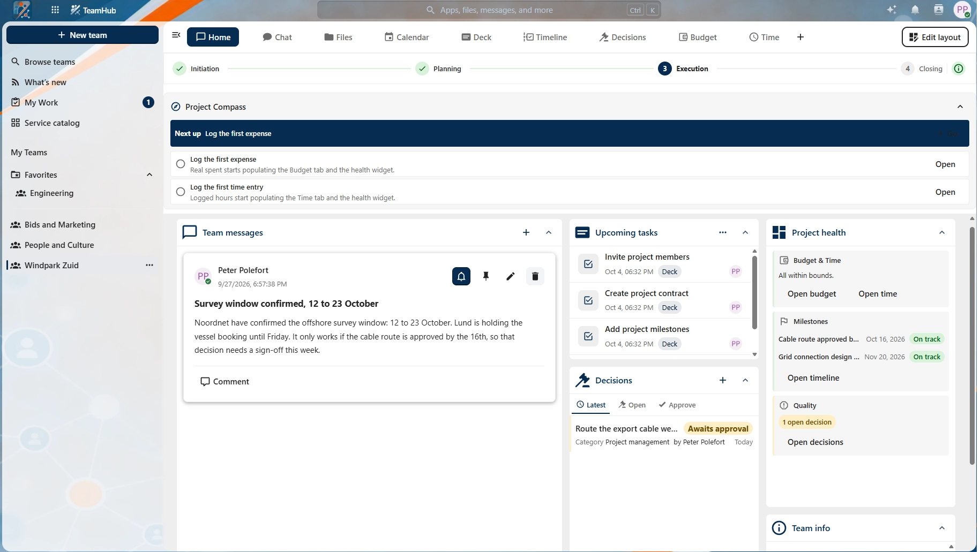The image size is (980, 552).
Task: Open the Calendar tab
Action: click(407, 37)
